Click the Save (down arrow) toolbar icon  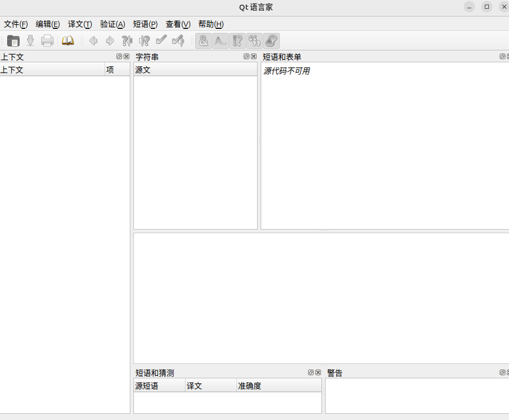[x=30, y=41]
